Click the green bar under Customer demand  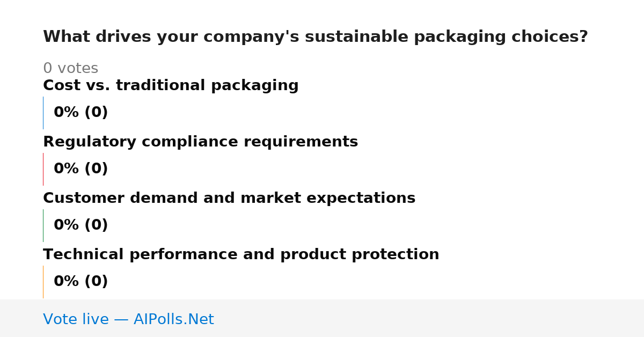(x=43, y=225)
